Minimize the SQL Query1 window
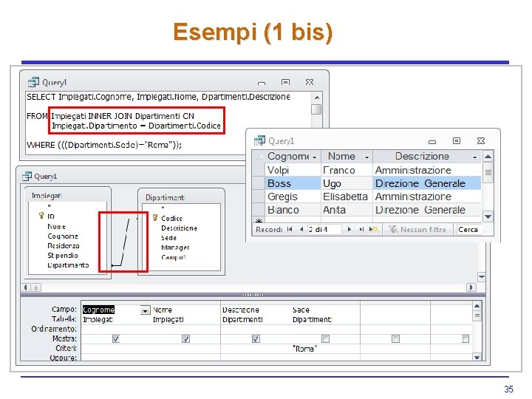 tap(262, 83)
